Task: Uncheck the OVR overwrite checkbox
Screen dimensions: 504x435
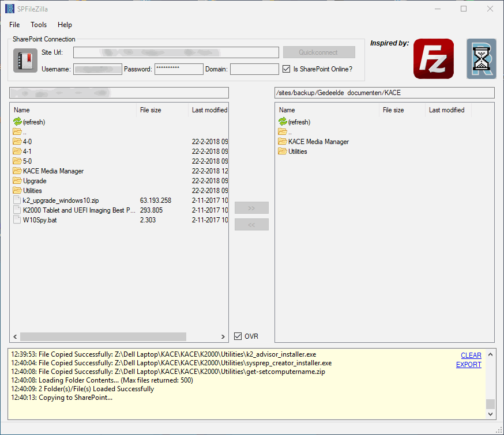Action: coord(239,336)
